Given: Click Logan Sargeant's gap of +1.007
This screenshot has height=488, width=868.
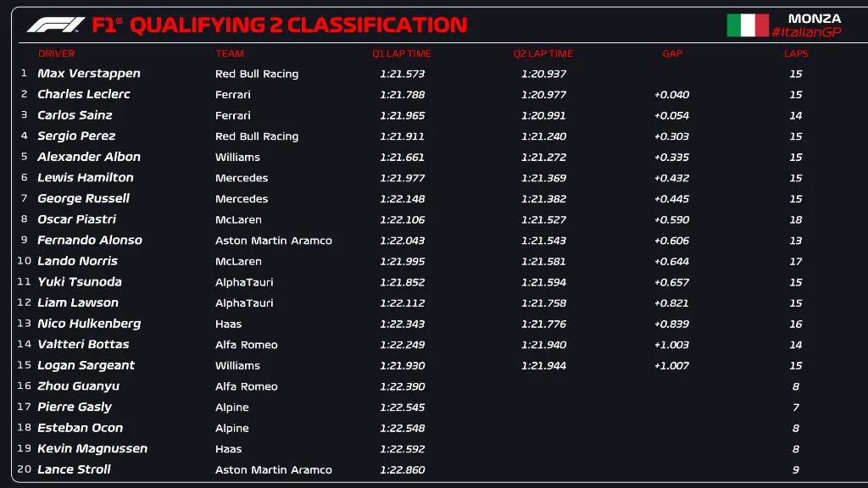Looking at the screenshot, I should [671, 366].
